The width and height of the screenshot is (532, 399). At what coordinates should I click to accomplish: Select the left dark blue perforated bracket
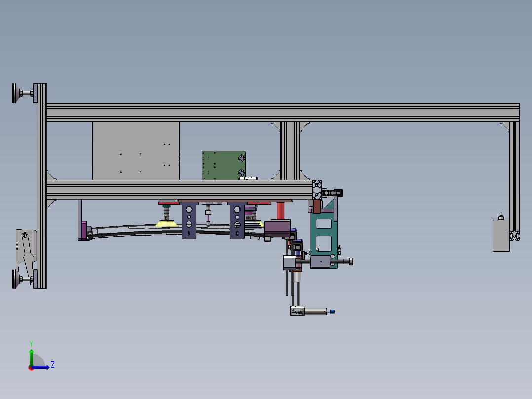click(189, 220)
